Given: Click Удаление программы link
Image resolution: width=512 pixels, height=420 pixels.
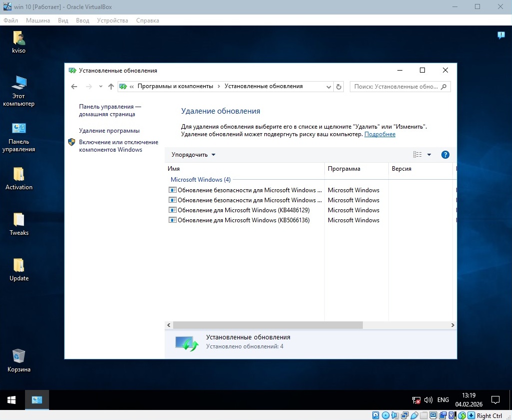Looking at the screenshot, I should [x=109, y=131].
